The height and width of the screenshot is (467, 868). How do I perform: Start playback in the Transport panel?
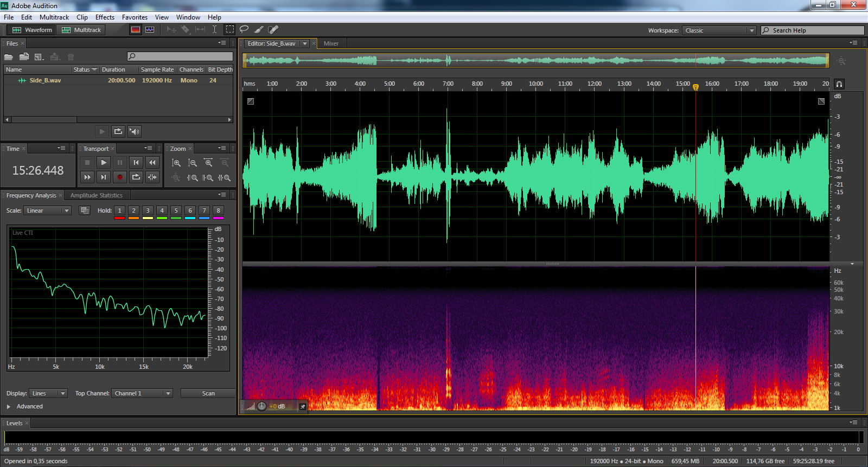pyautogui.click(x=104, y=162)
